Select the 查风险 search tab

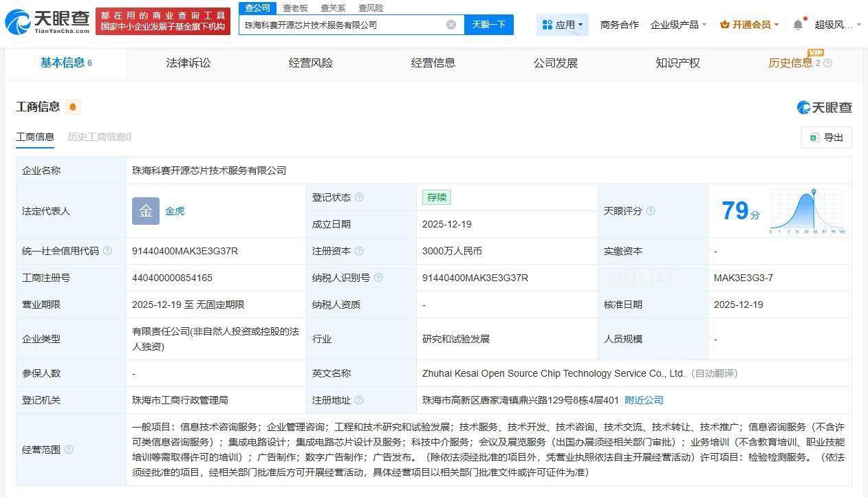point(371,8)
